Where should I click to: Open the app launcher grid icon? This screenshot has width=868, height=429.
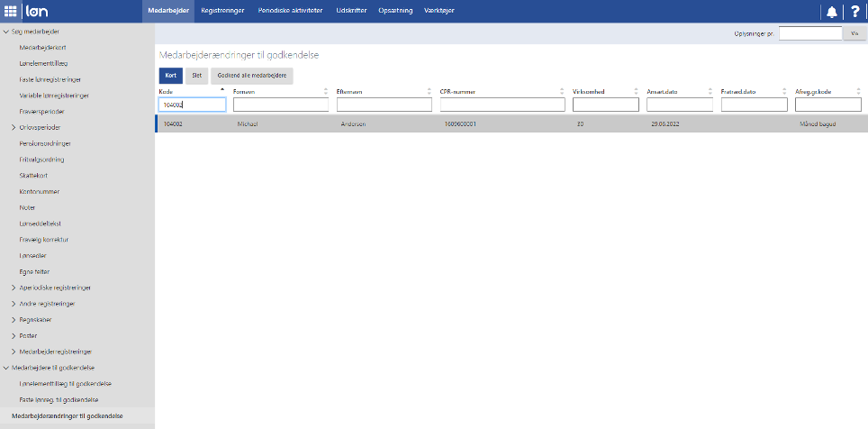pos(11,11)
